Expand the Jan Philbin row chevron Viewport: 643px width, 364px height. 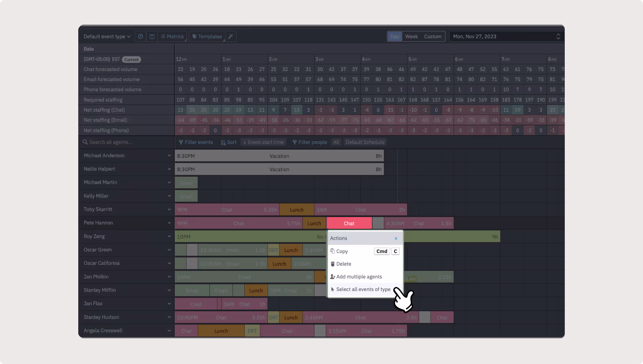(x=169, y=277)
